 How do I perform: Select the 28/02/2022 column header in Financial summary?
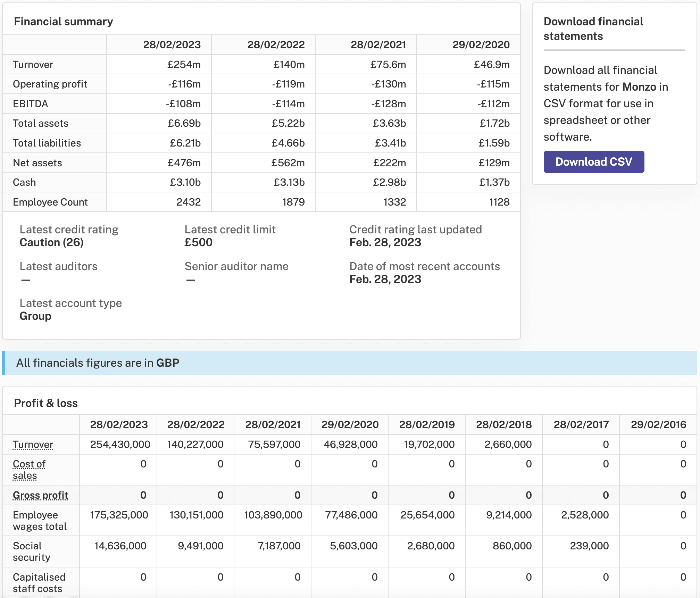(276, 45)
